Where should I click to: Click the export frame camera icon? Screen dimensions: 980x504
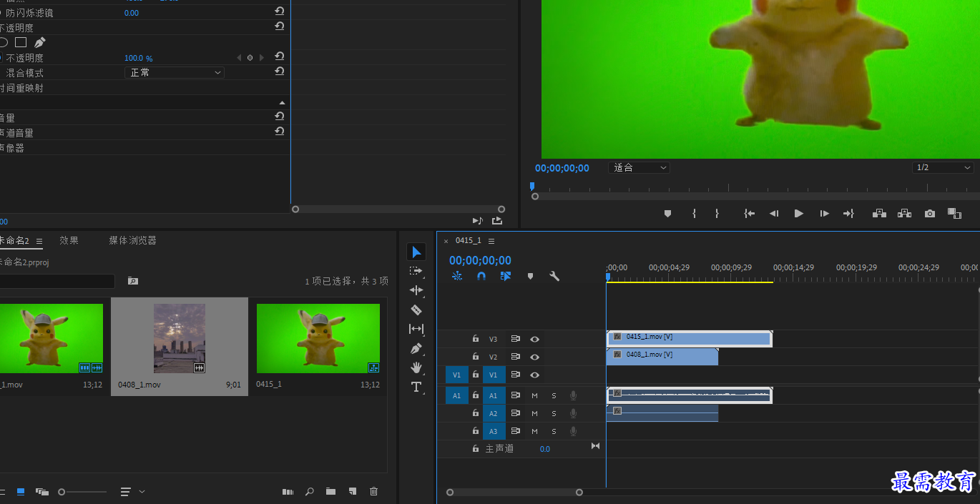(930, 213)
